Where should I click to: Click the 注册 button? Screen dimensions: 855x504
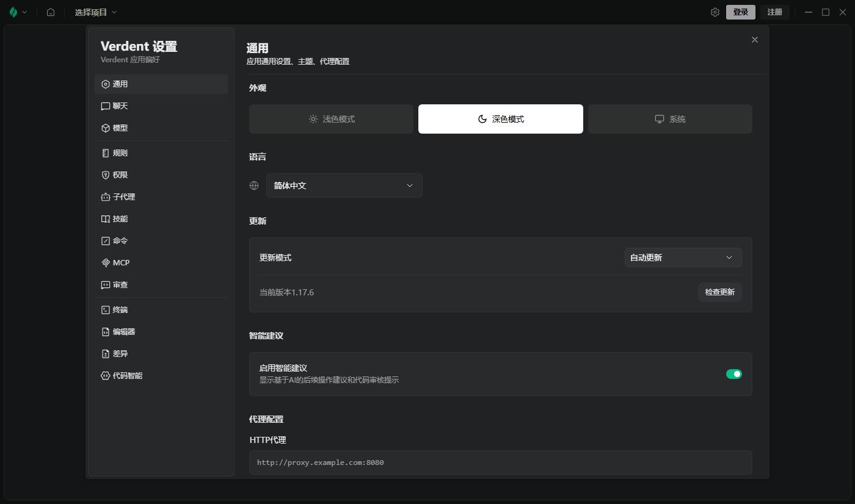tap(774, 12)
